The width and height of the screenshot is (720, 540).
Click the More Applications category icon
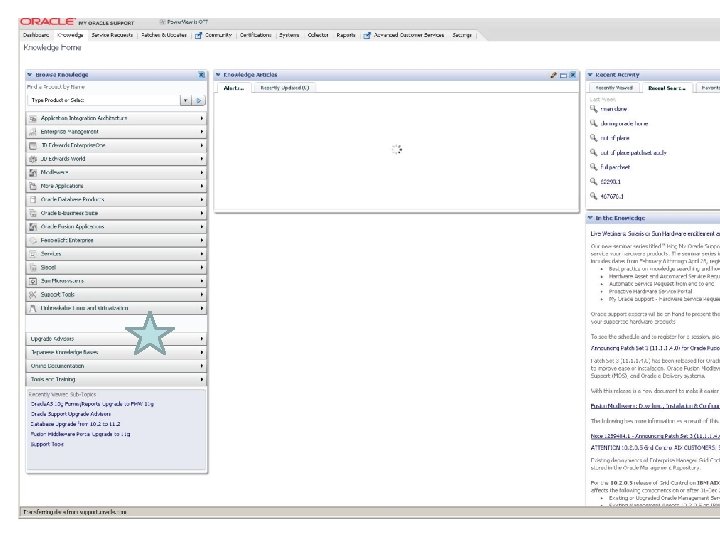pos(33,186)
